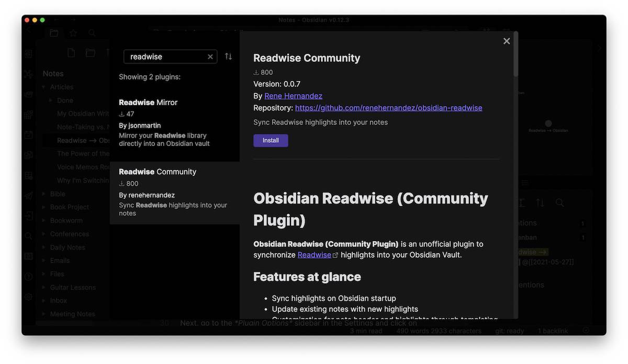Screen dimensions: 628x364
Task: Click 'Update existing notes with new highlights'
Action: pos(345,309)
